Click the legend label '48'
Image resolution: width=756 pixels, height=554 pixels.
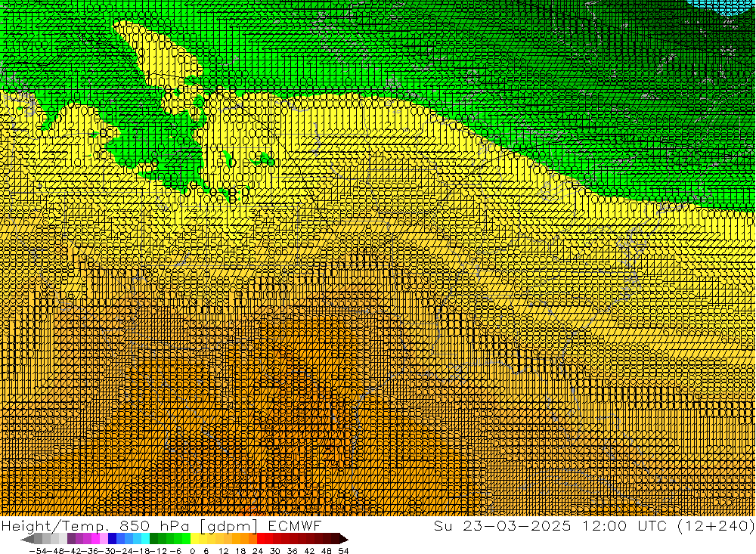327,551
